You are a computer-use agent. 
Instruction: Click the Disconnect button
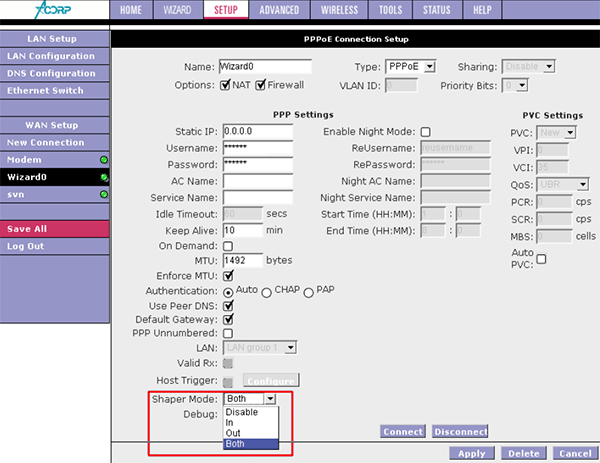click(x=460, y=432)
